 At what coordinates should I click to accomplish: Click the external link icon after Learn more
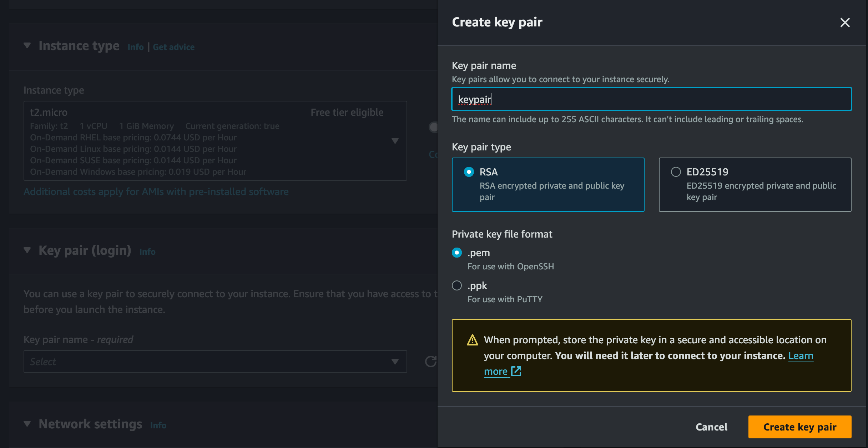pos(516,371)
